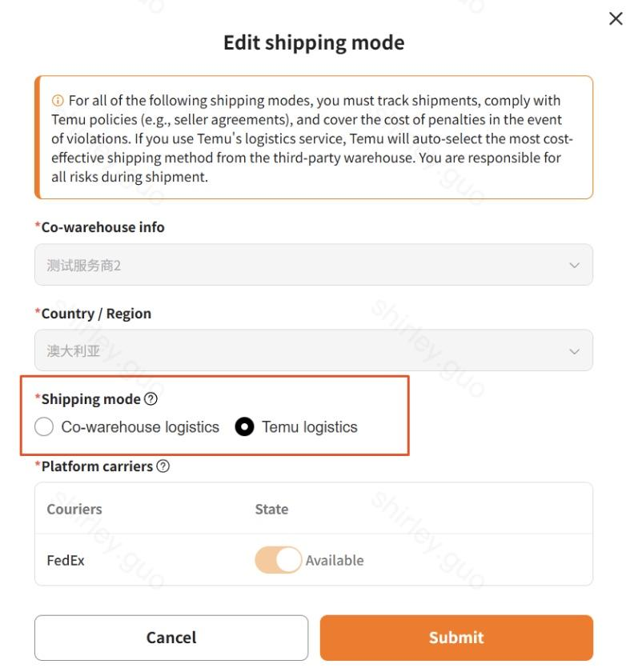
Task: Click the Edit shipping mode title
Action: 314,43
